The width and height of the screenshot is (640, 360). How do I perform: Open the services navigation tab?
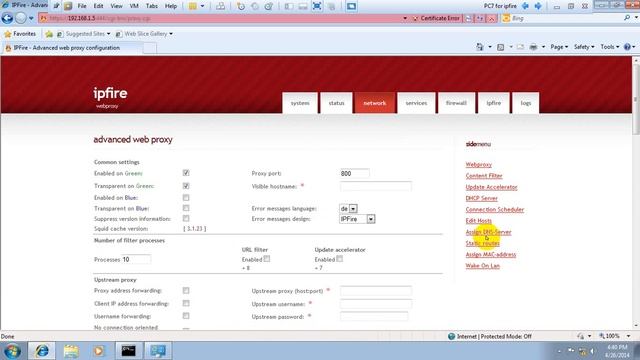416,103
